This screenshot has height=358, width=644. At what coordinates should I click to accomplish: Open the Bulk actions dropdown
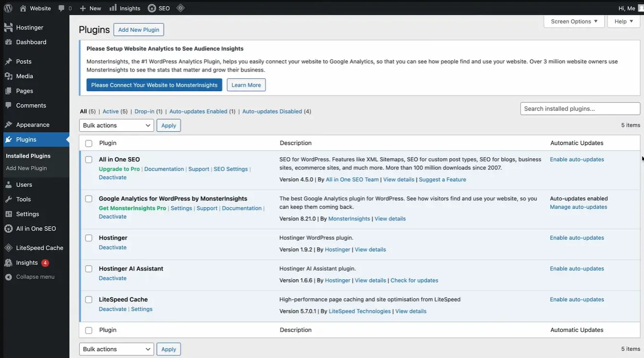[x=116, y=124]
